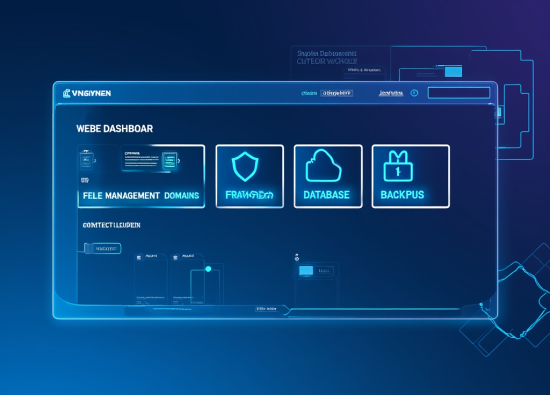Open the BACKPUS gift-box card

pos(411,176)
